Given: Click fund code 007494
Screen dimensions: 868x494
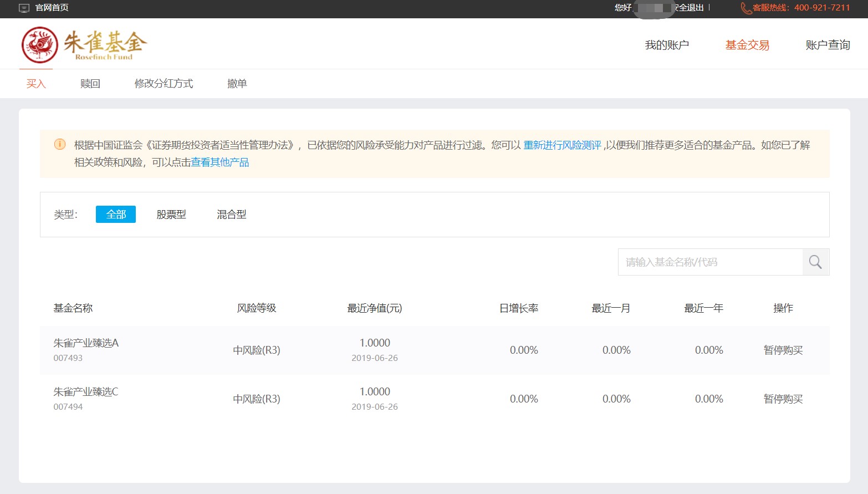Looking at the screenshot, I should (x=68, y=407).
